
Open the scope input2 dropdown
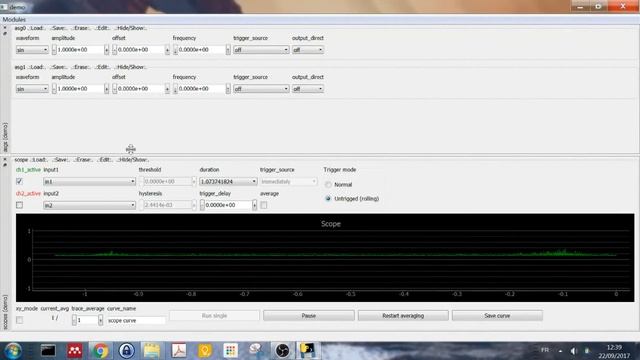click(89, 205)
